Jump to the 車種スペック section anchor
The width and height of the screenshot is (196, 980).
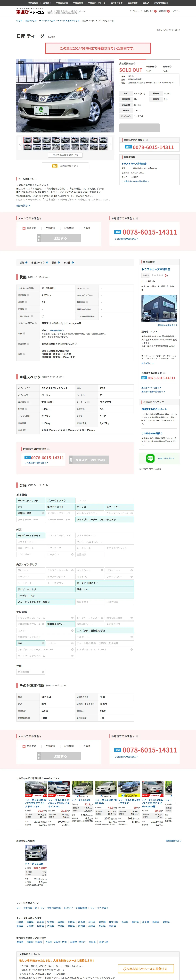coord(39,262)
